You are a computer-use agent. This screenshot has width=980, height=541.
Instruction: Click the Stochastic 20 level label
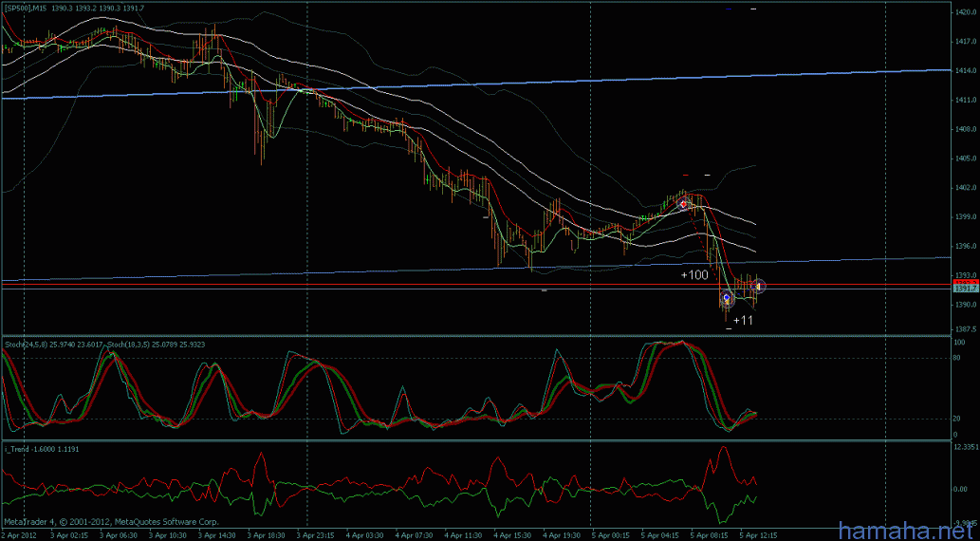coord(959,420)
